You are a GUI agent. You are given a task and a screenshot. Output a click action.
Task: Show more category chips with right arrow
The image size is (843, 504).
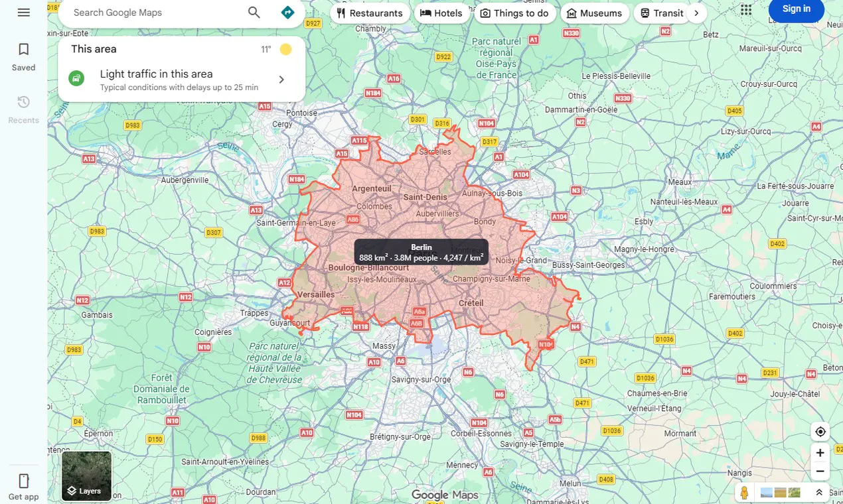[696, 13]
